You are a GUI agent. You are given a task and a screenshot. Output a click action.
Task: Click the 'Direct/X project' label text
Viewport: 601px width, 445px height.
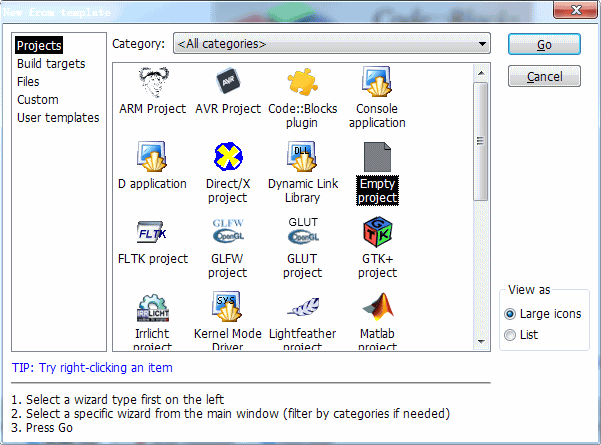point(228,190)
